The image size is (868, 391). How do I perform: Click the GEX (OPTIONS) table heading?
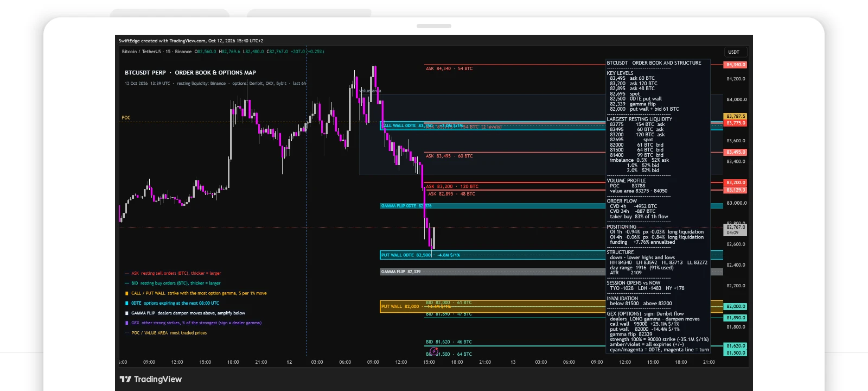pyautogui.click(x=624, y=314)
